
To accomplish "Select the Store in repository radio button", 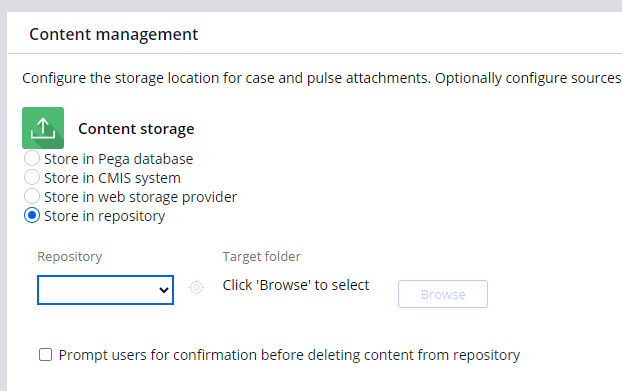I will (32, 215).
